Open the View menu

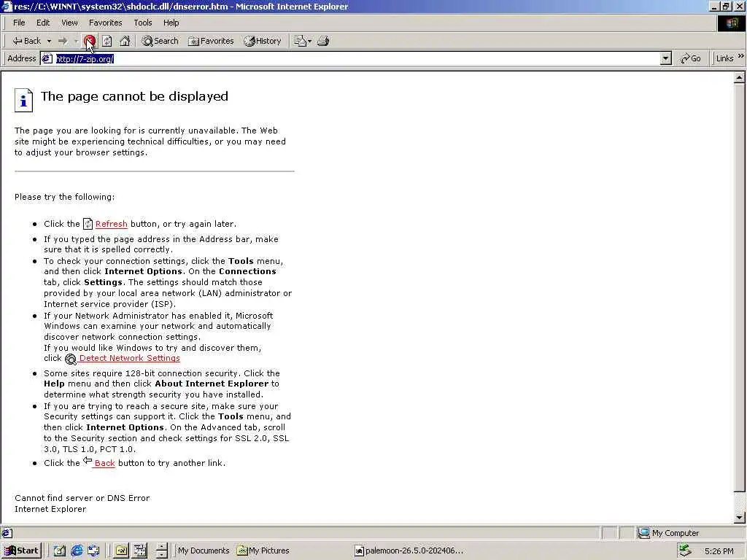(69, 23)
